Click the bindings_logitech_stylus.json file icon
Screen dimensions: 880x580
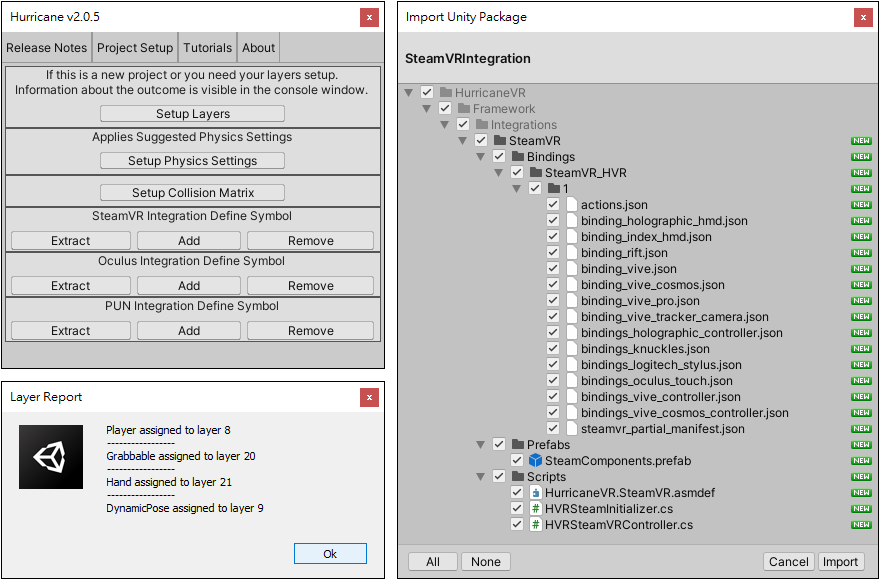(x=572, y=364)
